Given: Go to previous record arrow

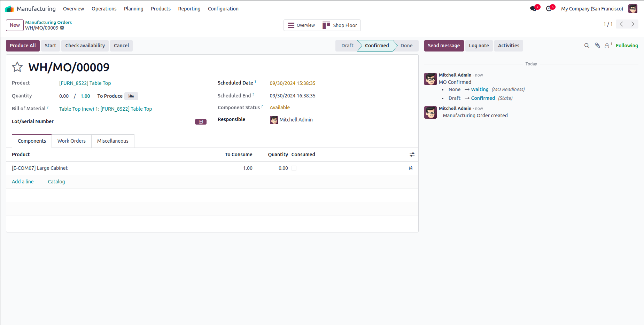Looking at the screenshot, I should point(621,24).
